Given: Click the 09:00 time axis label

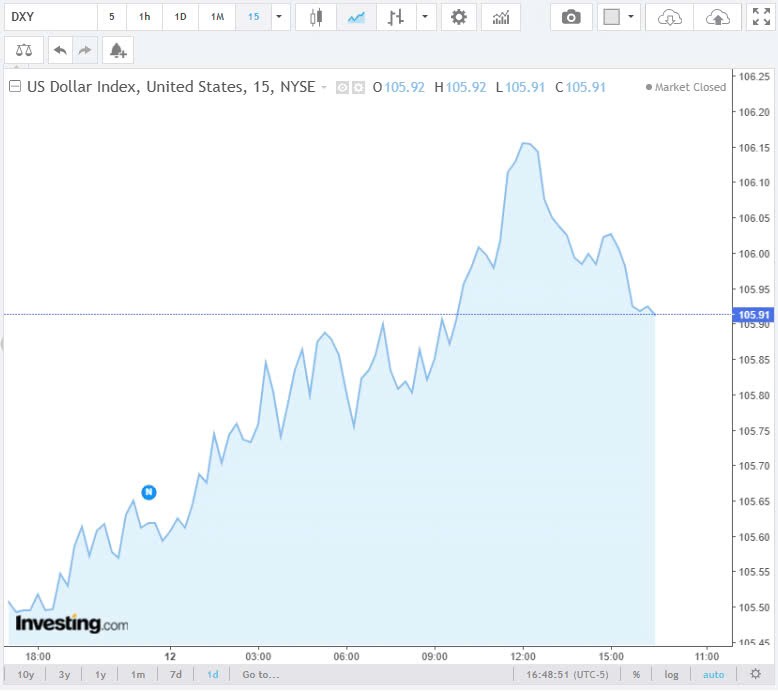Looking at the screenshot, I should (434, 656).
